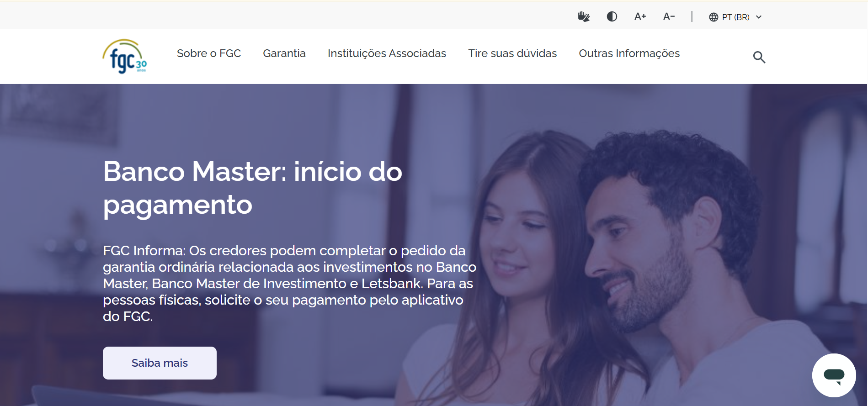Screen dimensions: 868x406
Task: Decrease font size with A- icon
Action: pyautogui.click(x=669, y=17)
